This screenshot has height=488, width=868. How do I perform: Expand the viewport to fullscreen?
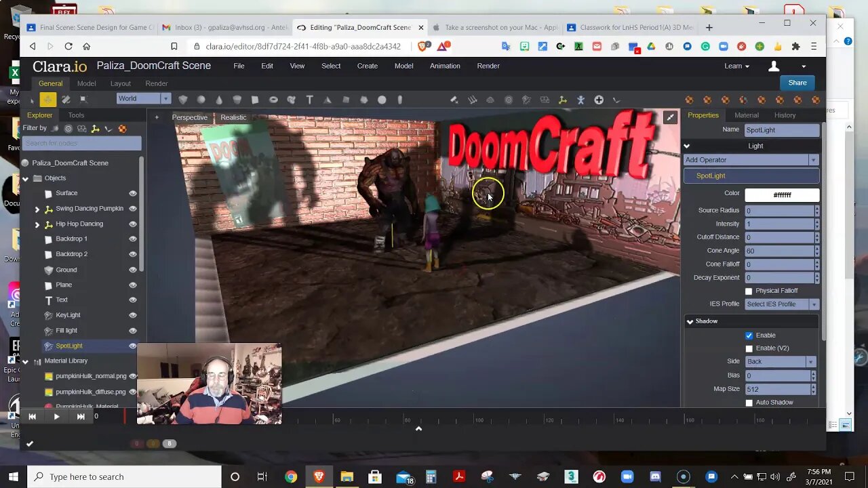tap(670, 117)
